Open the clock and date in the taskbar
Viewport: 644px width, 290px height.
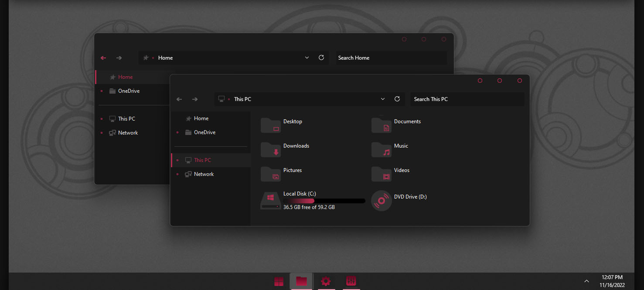(x=611, y=281)
